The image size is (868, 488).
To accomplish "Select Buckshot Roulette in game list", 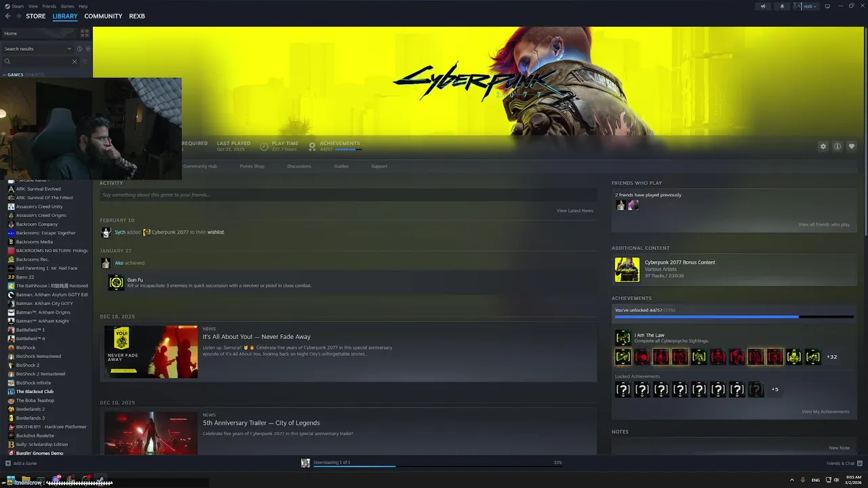I will pos(35,436).
